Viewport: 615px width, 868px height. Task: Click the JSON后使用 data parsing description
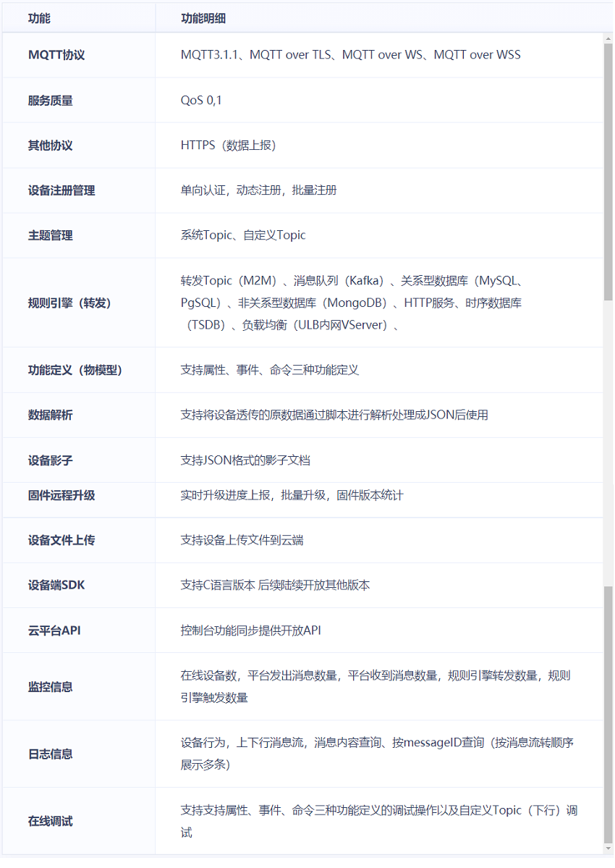click(x=334, y=416)
